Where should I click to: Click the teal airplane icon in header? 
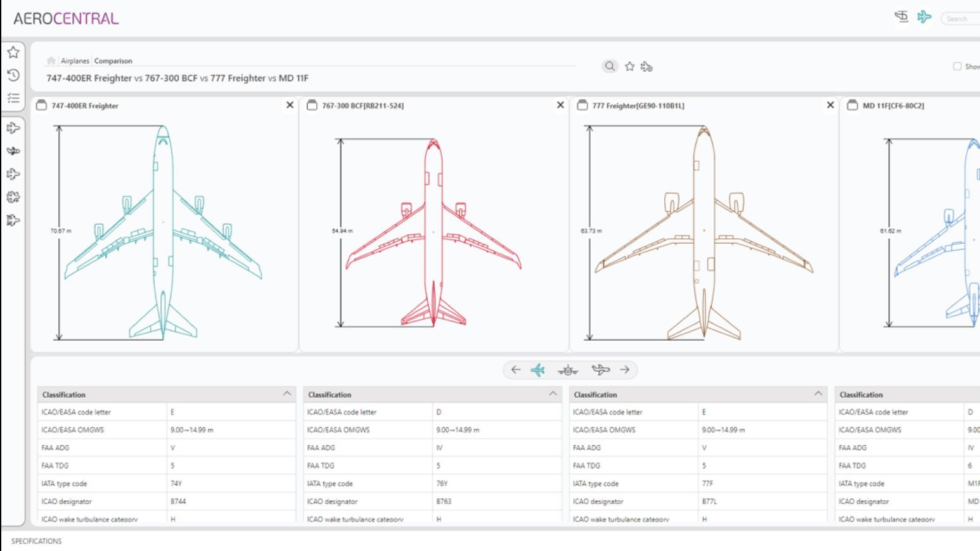tap(924, 17)
